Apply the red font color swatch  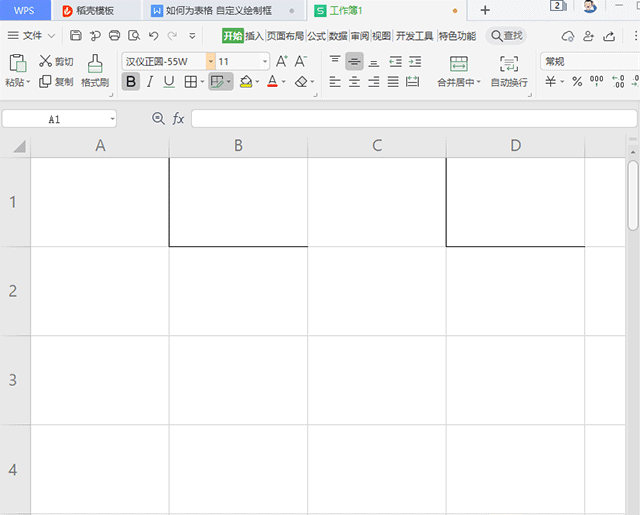[271, 82]
